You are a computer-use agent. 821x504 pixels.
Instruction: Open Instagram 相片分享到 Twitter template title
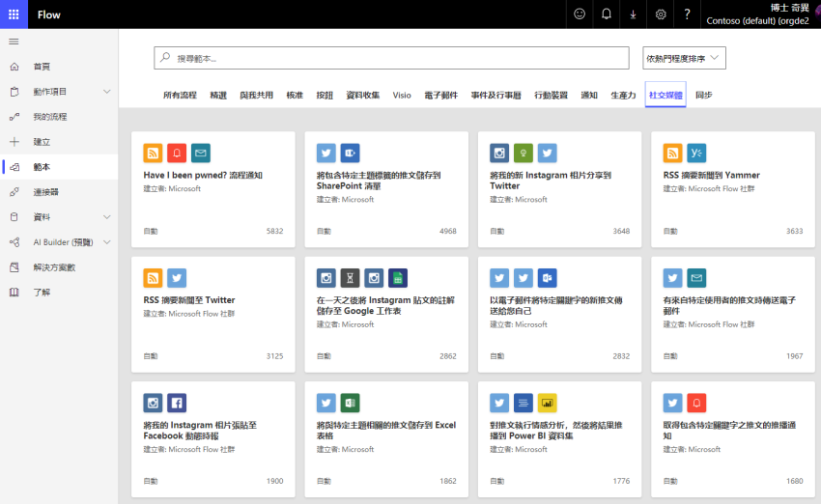tap(551, 181)
